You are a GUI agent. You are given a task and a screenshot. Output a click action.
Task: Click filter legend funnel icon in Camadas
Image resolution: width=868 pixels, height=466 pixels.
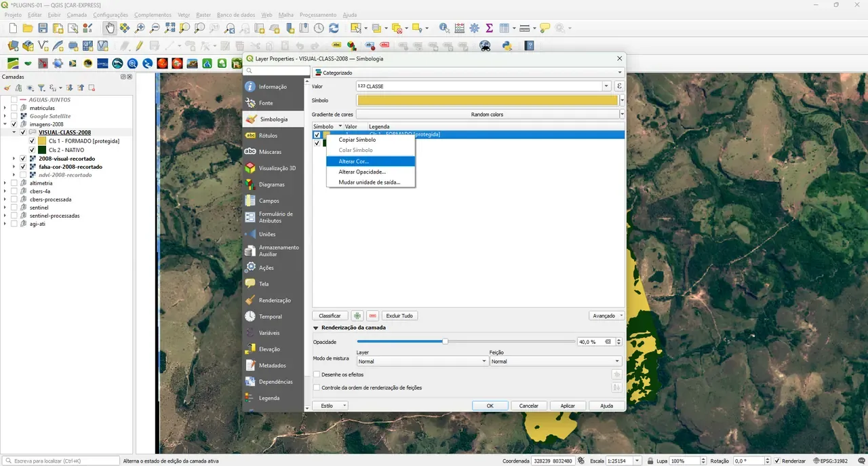[x=41, y=88]
